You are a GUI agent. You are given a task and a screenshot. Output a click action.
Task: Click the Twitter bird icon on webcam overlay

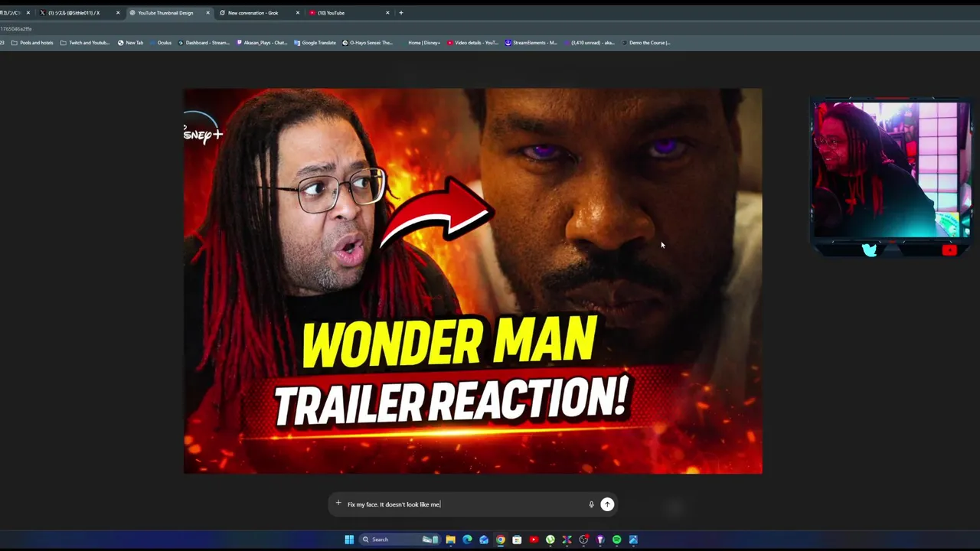(869, 249)
